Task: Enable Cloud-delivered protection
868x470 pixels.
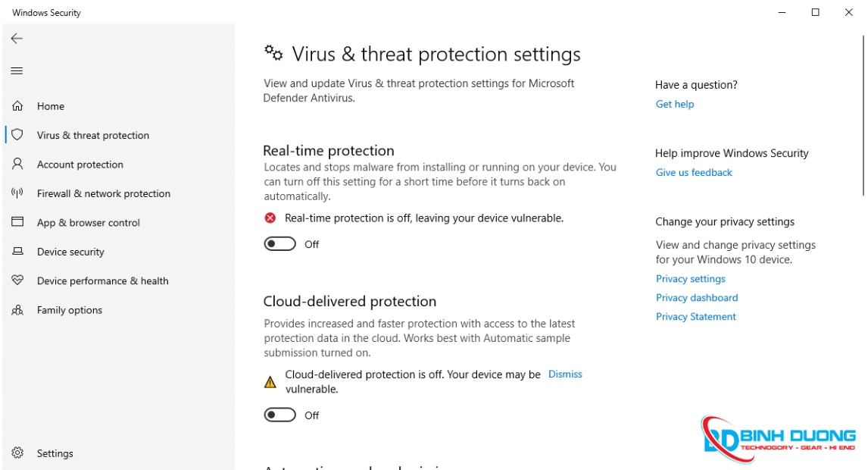Action: click(279, 415)
